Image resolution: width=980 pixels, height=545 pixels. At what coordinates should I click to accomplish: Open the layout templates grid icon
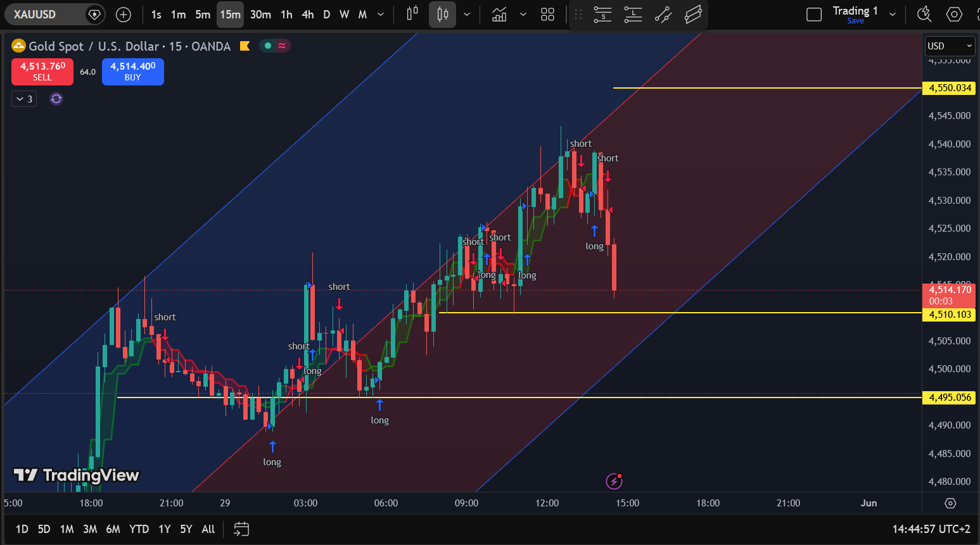(x=548, y=14)
